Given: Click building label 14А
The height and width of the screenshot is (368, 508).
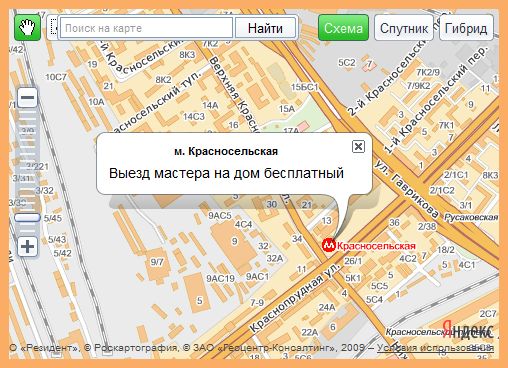Looking at the screenshot, I should [210, 105].
